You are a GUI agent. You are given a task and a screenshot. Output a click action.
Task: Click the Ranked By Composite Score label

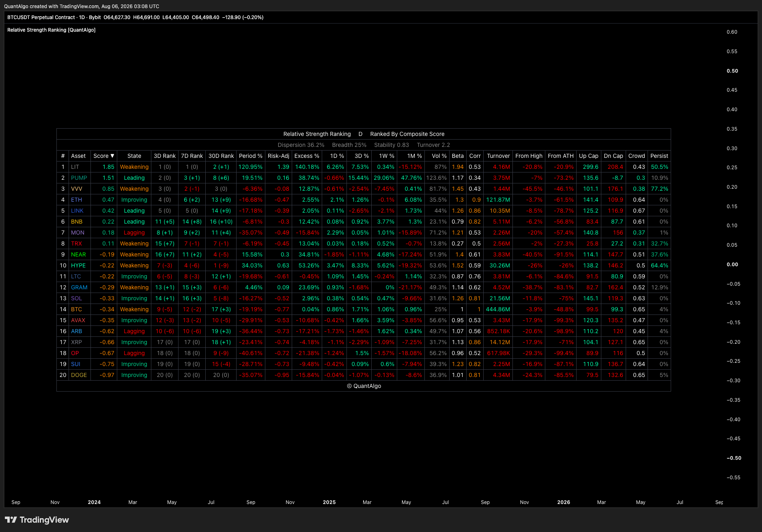coord(407,134)
